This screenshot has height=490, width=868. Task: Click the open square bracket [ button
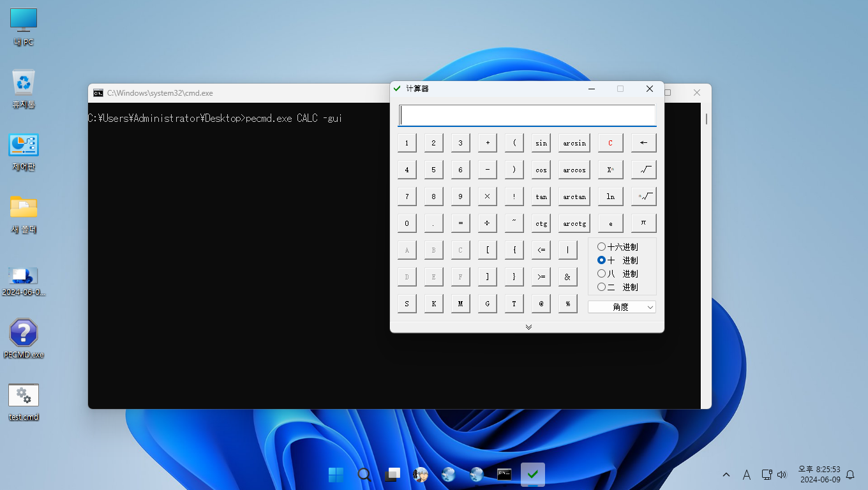coord(487,250)
